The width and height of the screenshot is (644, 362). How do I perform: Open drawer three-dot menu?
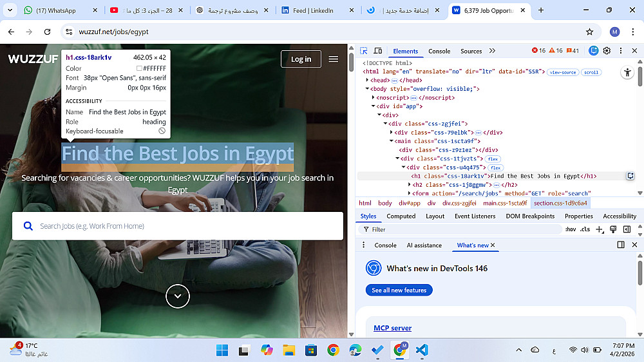363,245
